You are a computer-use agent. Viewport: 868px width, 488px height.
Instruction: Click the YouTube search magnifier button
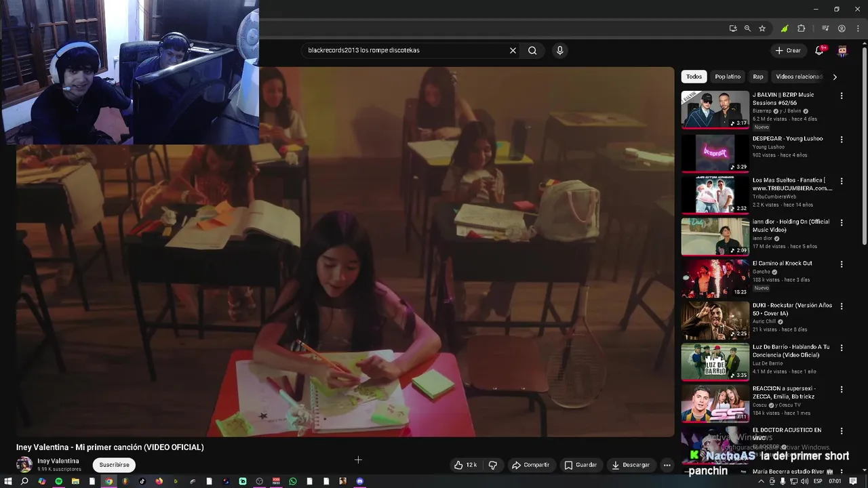click(x=532, y=50)
